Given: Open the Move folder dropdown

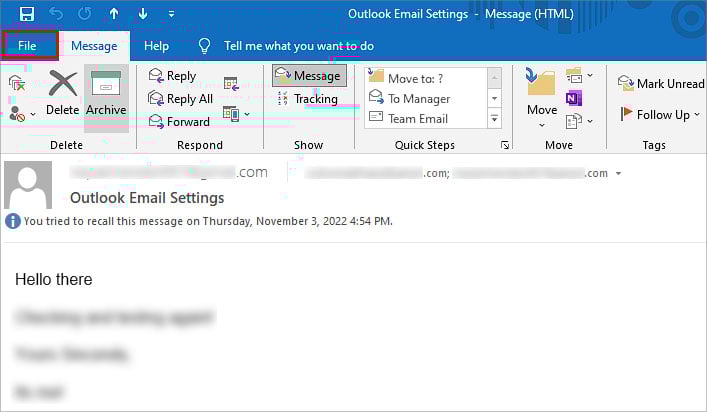Looking at the screenshot, I should click(542, 98).
